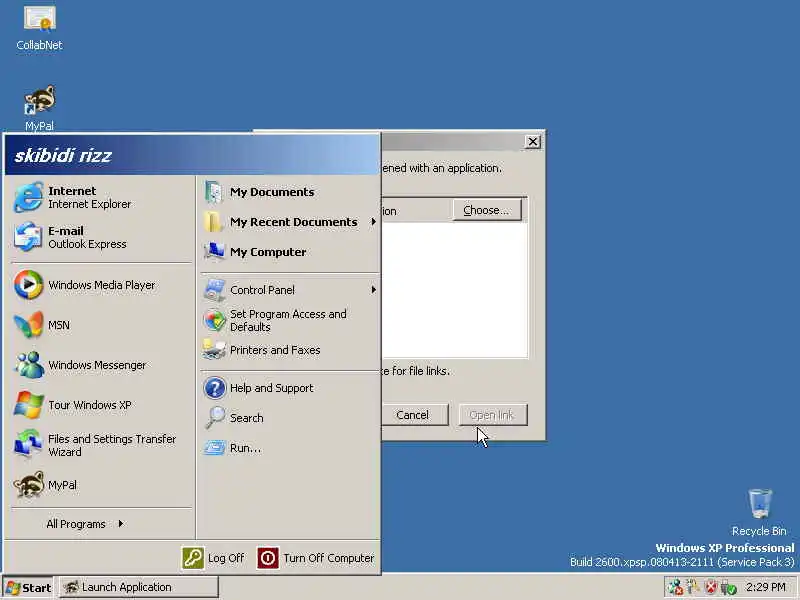
Task: Open Internet Explorer icon in Start menu
Action: [29, 197]
